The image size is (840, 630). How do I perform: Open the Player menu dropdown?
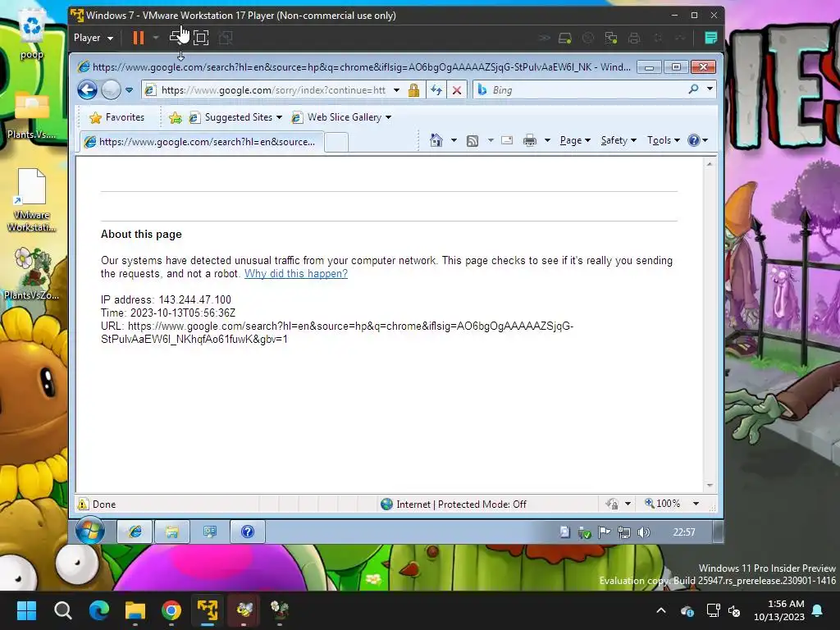[94, 38]
